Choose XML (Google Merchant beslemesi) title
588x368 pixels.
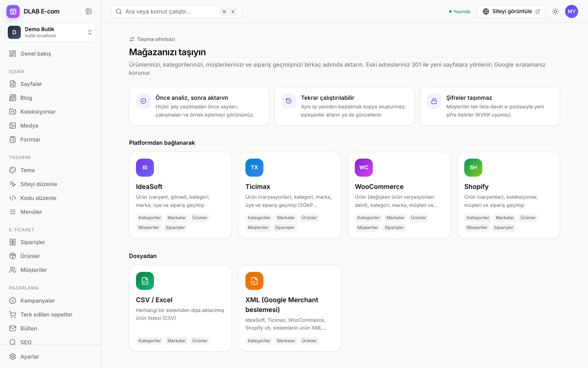(x=282, y=305)
